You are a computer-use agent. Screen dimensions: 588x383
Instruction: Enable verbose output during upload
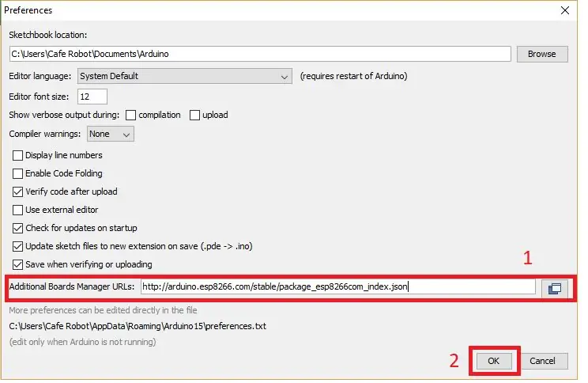click(194, 115)
